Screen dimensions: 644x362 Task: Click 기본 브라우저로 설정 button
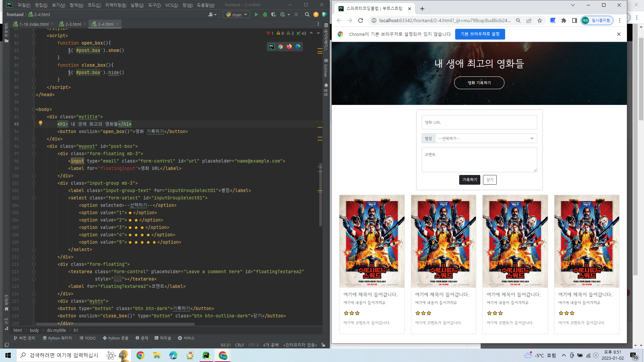pyautogui.click(x=480, y=34)
